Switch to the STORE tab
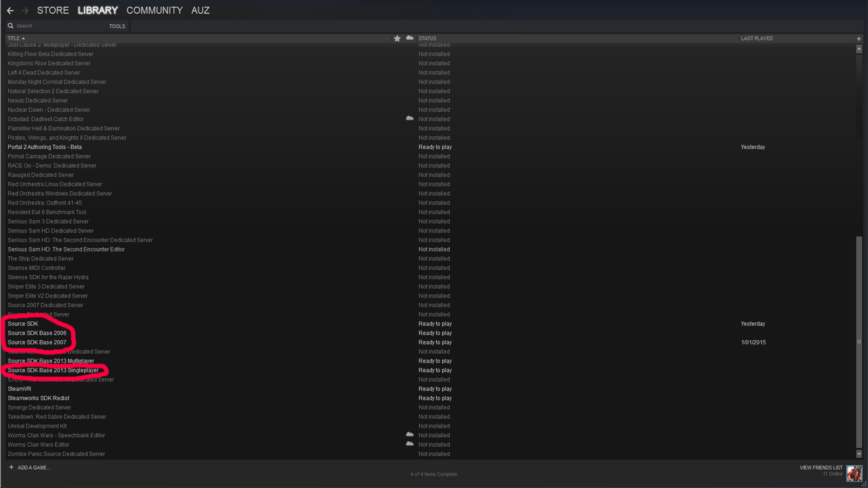 (x=53, y=10)
